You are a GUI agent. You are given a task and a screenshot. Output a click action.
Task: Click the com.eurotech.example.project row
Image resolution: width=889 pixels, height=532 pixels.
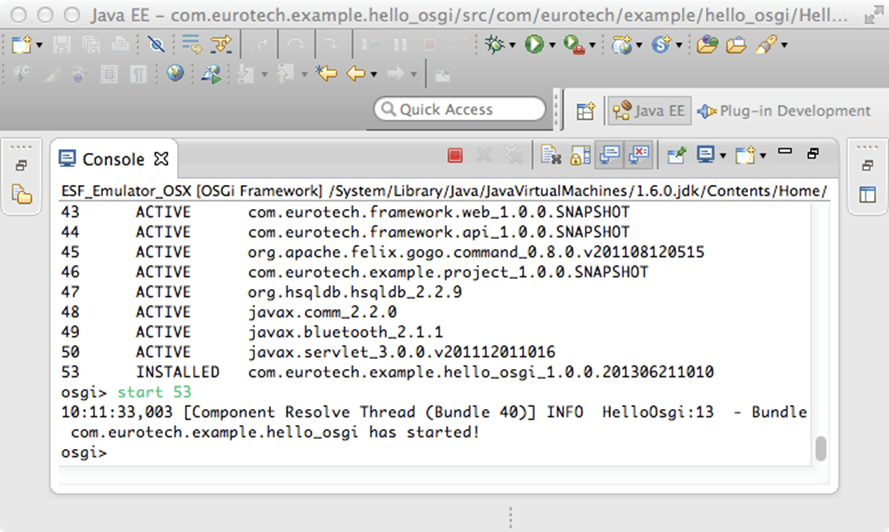(354, 272)
